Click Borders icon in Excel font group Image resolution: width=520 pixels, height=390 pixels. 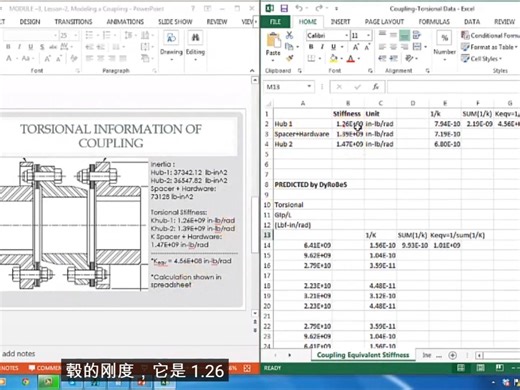tap(311, 59)
